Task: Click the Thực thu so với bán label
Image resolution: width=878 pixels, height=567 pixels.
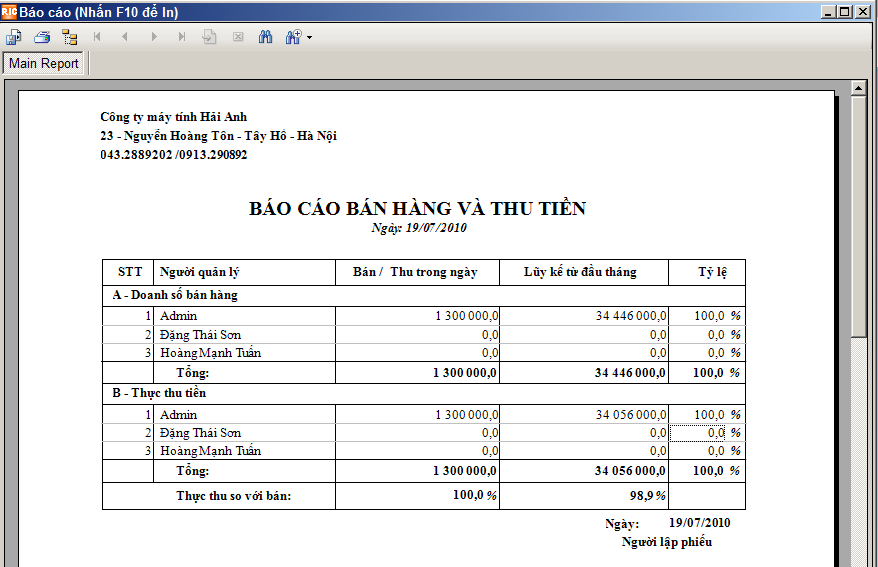Action: tap(233, 496)
